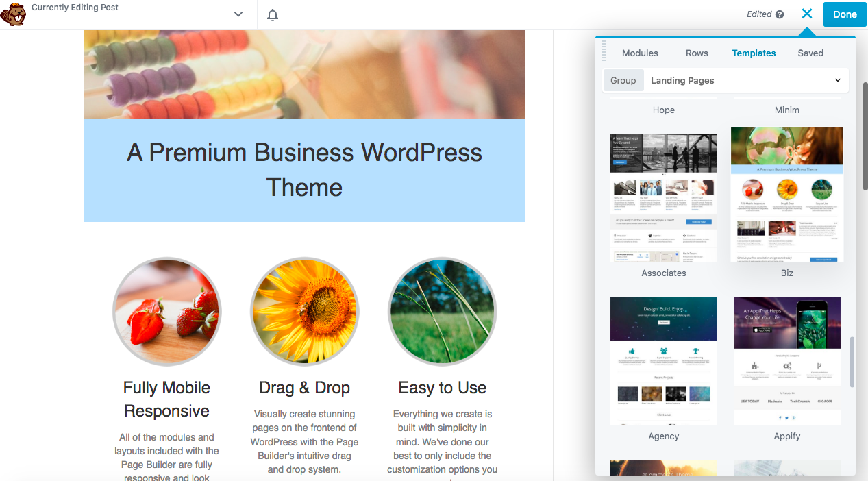Screen dimensions: 868x481
Task: Click the sunflower circular image
Action: (305, 312)
